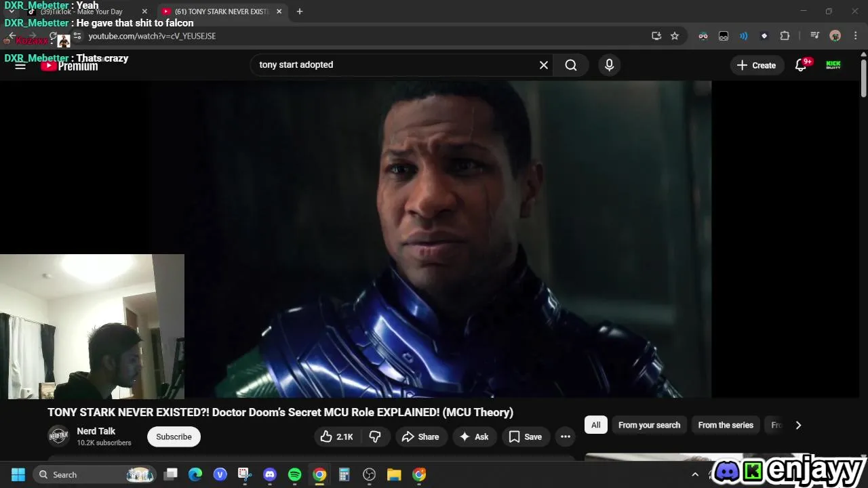Viewport: 868px width, 488px height.
Task: Subscribe to Nerd Talk channel
Action: click(x=174, y=437)
